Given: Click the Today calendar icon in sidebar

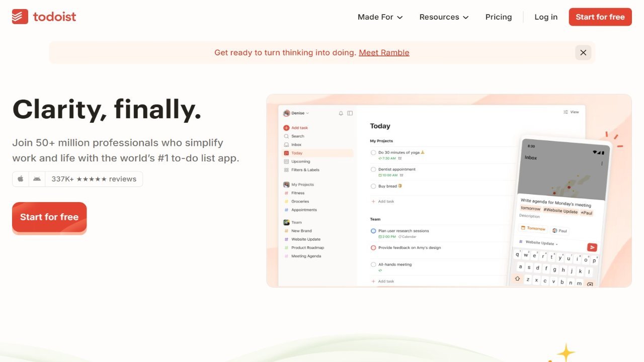Looking at the screenshot, I should 286,153.
